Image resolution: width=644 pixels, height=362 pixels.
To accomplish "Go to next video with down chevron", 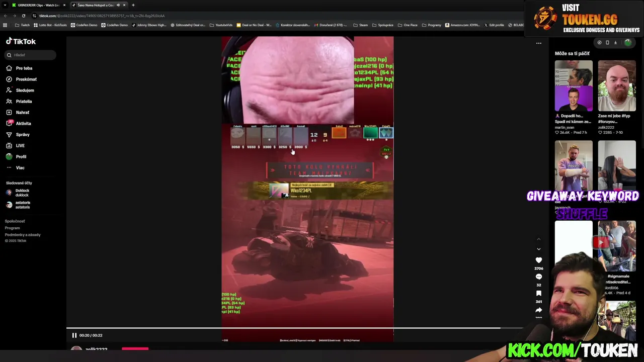I will [x=538, y=249].
